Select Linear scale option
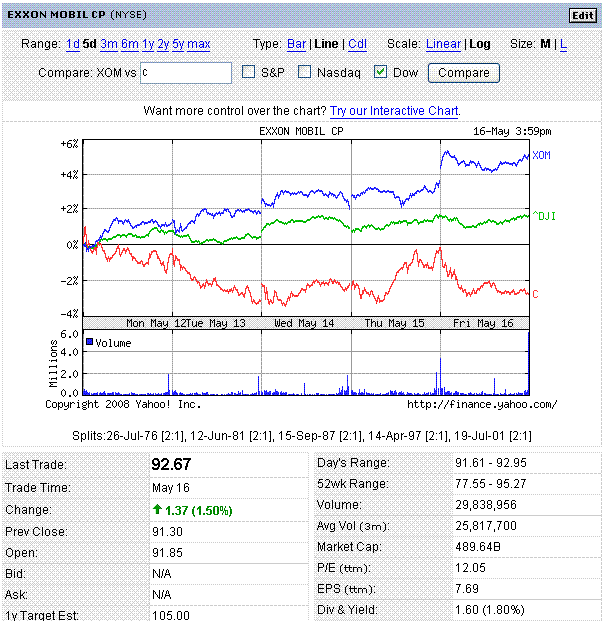This screenshot has width=605, height=621. coord(443,44)
